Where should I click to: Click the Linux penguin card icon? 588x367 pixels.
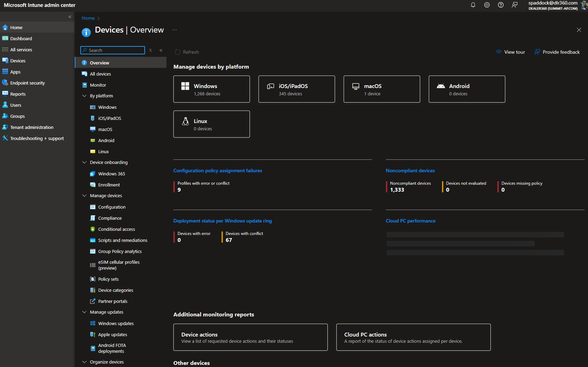186,121
